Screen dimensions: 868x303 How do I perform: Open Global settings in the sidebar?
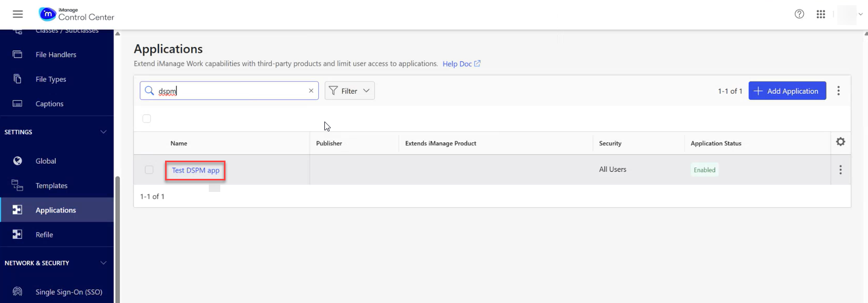pos(45,161)
